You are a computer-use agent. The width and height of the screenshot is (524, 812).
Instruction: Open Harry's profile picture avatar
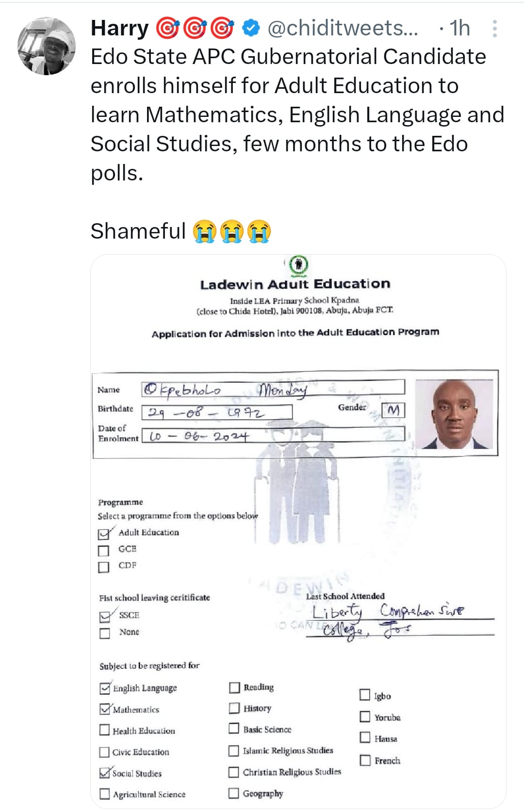coord(47,46)
